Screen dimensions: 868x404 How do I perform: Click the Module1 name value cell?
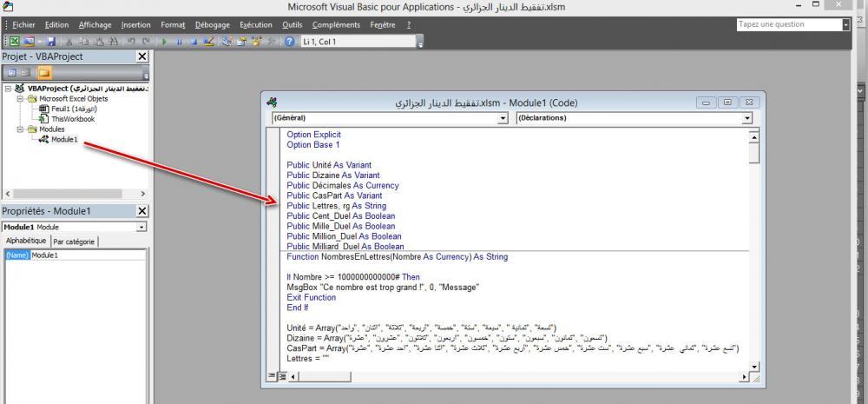click(88, 255)
